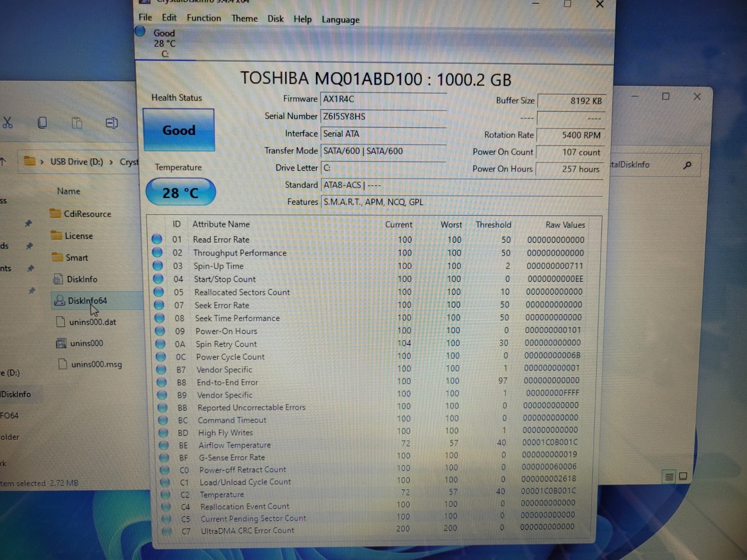Open the Language menu
Screen dimensions: 747x560
[x=340, y=20]
